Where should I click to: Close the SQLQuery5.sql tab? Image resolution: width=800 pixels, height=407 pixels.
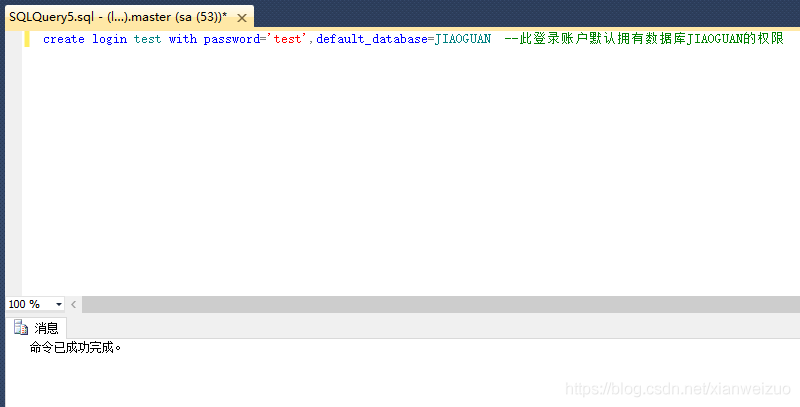(242, 18)
